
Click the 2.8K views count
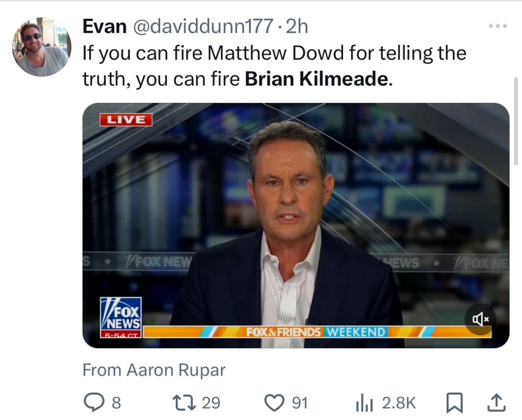[x=398, y=403]
